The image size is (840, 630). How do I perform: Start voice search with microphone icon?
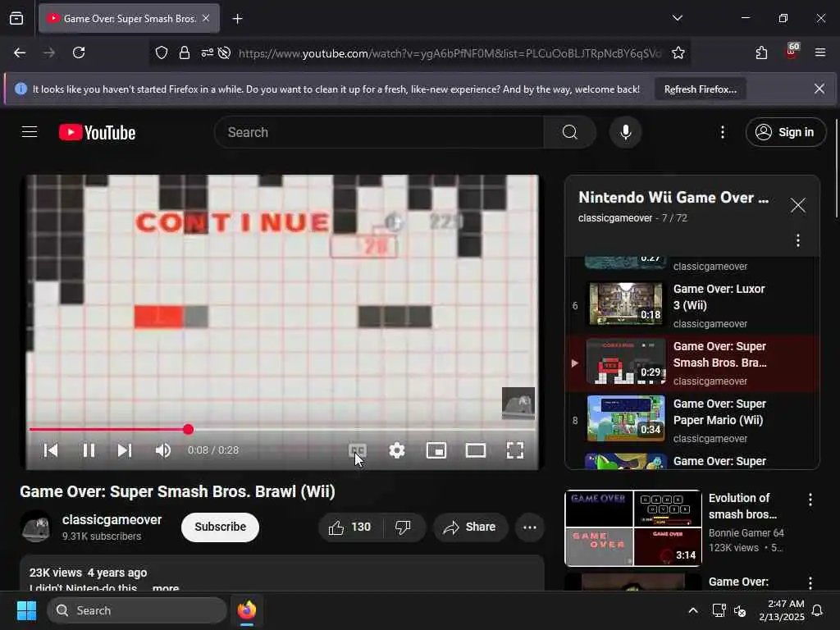(625, 132)
